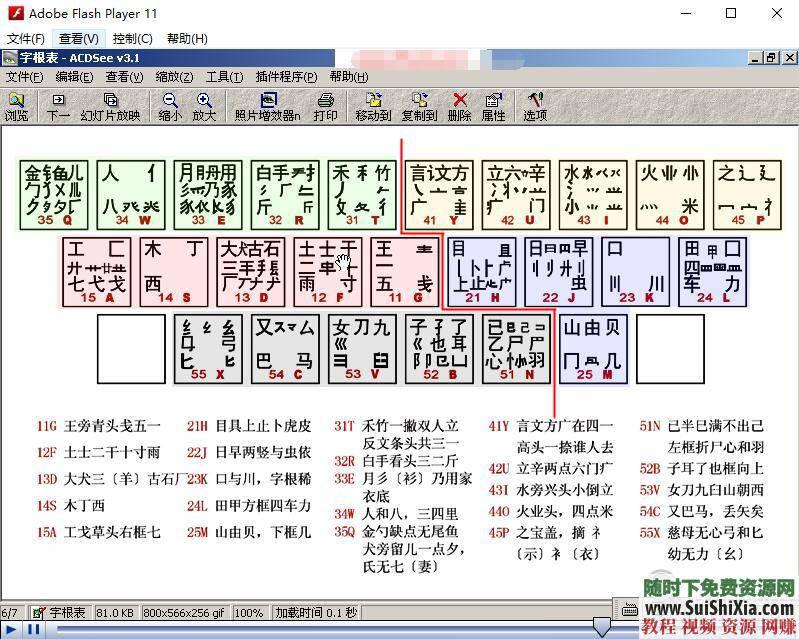Open ACDSee 文件(F) menu

[24, 77]
